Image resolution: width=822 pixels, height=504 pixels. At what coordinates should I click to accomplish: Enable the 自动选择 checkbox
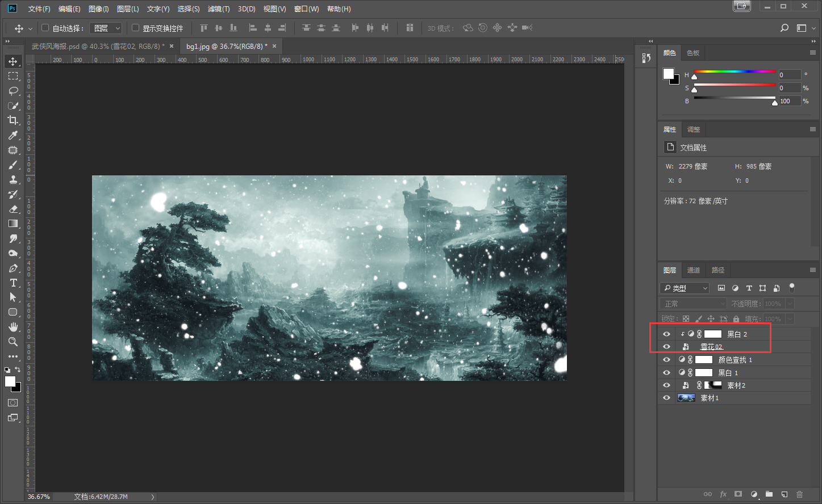[45, 28]
